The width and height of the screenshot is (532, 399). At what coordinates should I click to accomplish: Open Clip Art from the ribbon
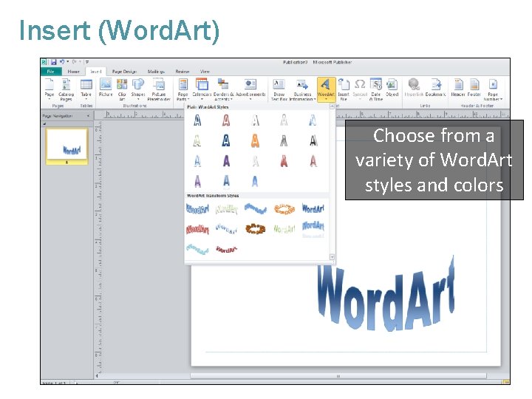122,89
